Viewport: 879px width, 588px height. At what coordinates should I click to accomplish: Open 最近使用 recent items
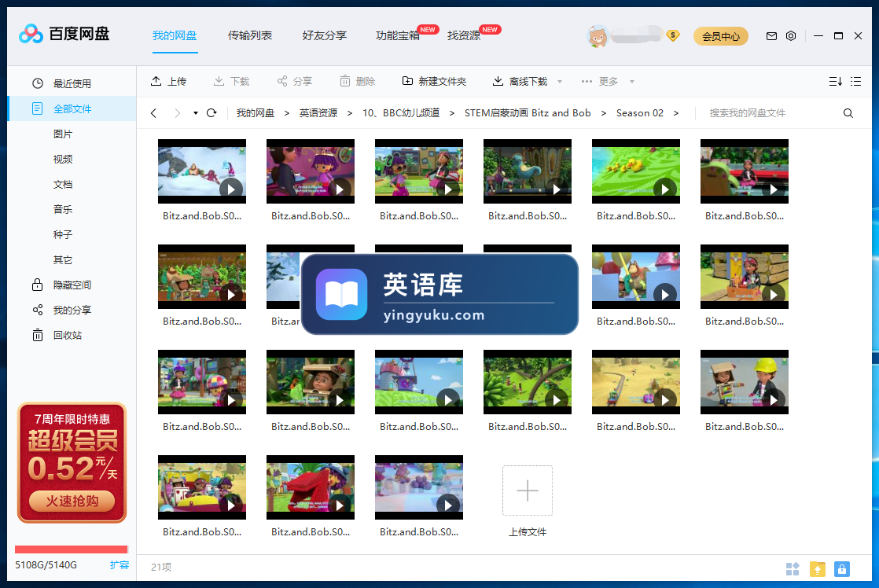tap(72, 83)
